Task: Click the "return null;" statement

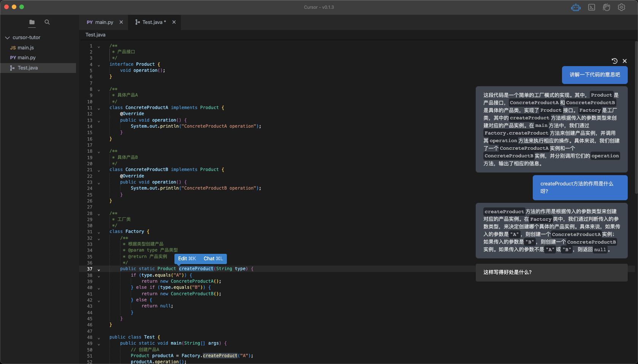Action: click(x=157, y=306)
